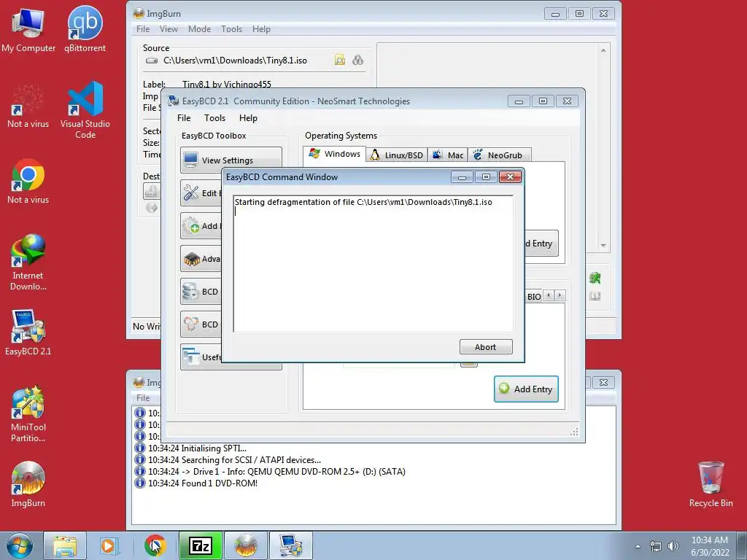Open Visual Studio Code desktop shortcut
The image size is (747, 560).
point(85,109)
